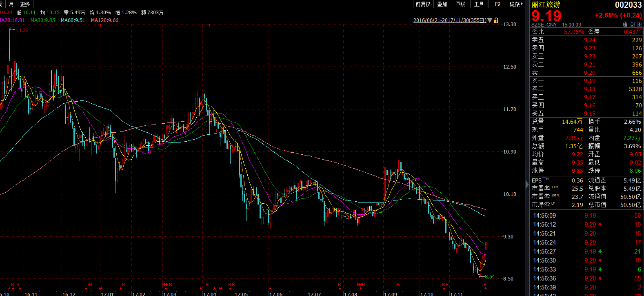Toggle the chart range lock icon

pos(496,20)
